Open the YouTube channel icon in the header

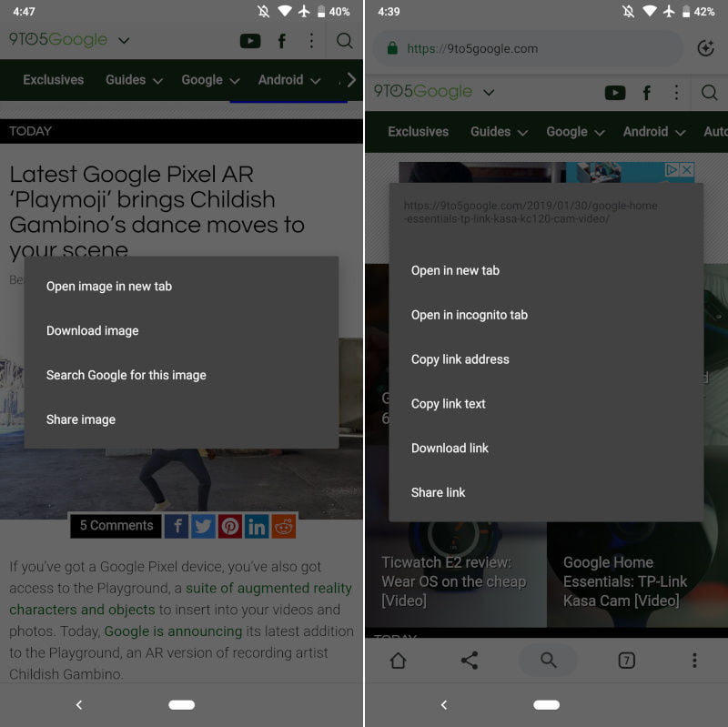[x=250, y=41]
